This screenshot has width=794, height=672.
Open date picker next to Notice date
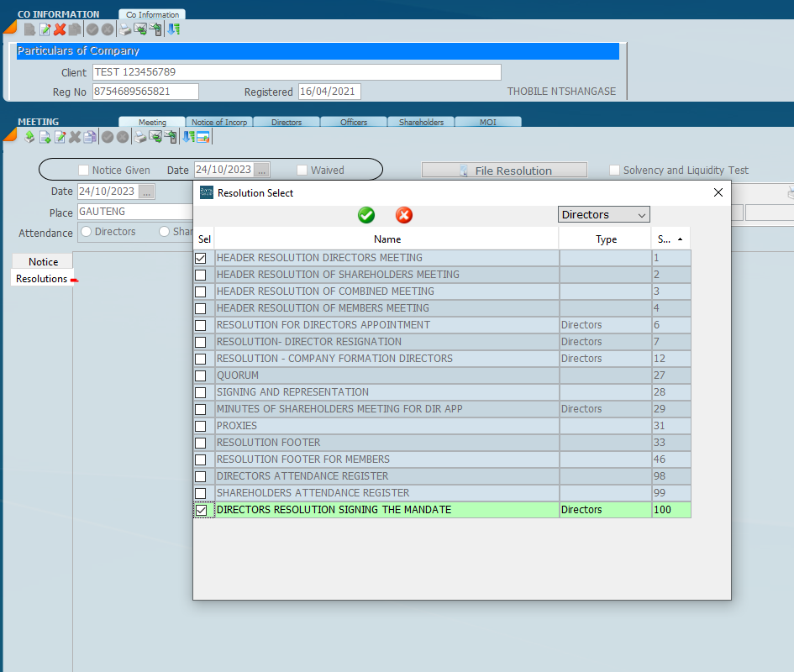(262, 171)
